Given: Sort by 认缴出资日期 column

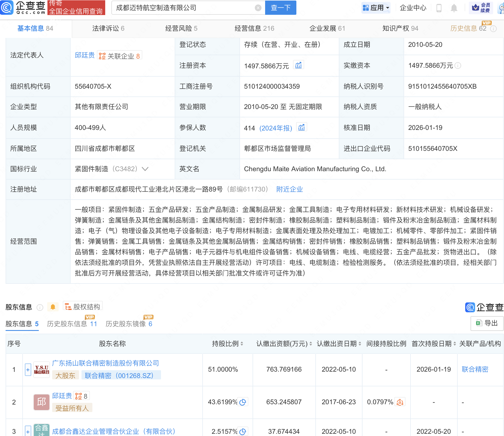Looking at the screenshot, I should 360,344.
